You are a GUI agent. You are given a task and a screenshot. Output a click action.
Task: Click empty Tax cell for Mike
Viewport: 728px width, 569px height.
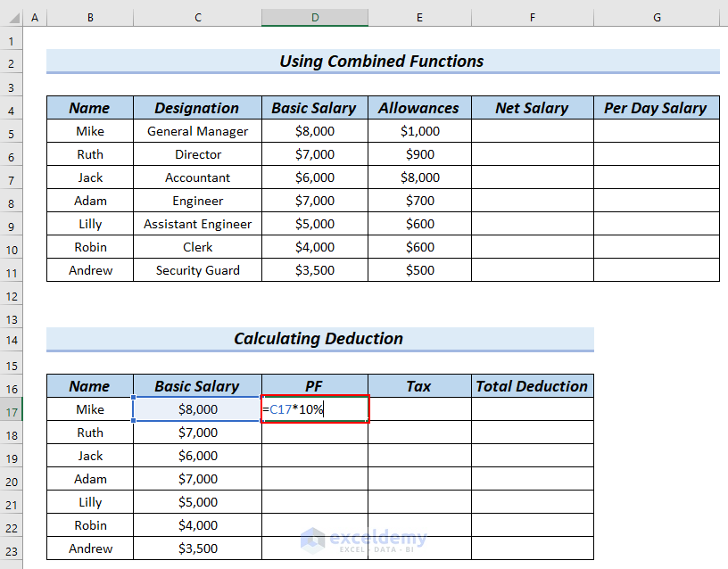[x=419, y=409]
